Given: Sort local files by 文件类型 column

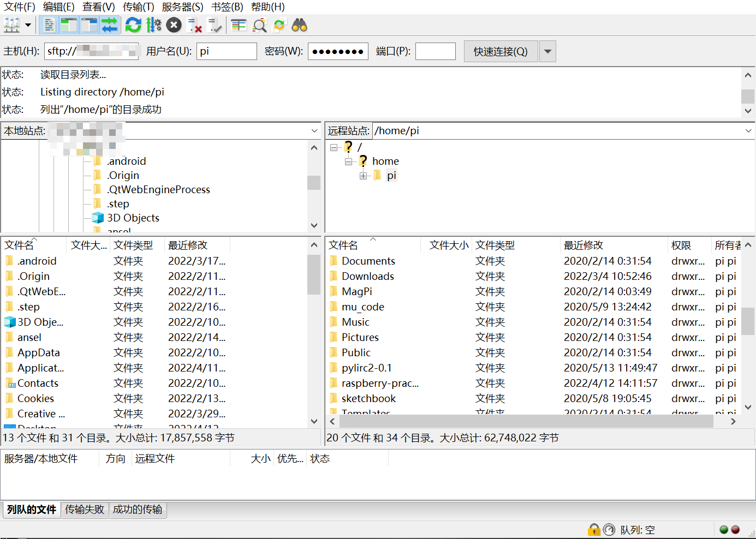Looking at the screenshot, I should (137, 245).
